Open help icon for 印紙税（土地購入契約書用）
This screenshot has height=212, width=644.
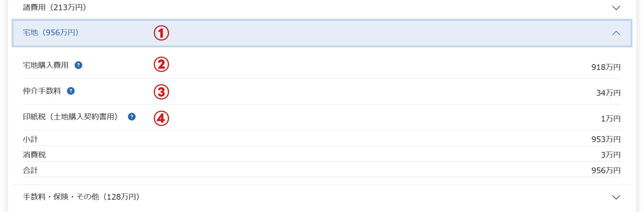tap(132, 117)
